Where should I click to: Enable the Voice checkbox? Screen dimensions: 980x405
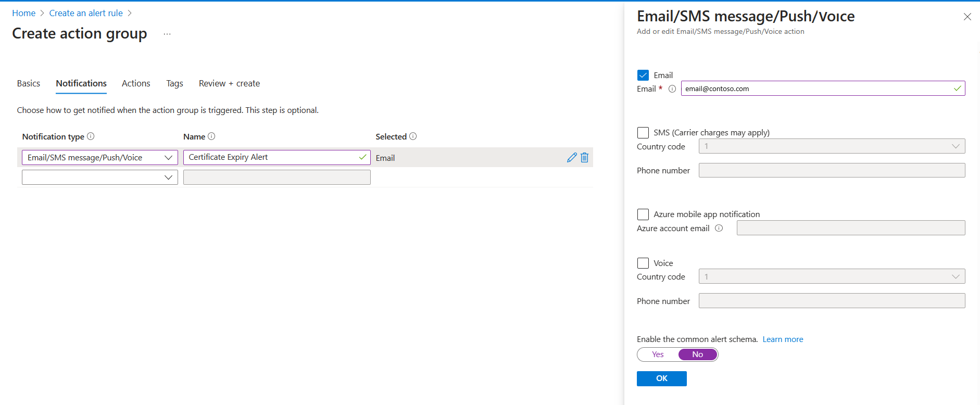pos(643,263)
